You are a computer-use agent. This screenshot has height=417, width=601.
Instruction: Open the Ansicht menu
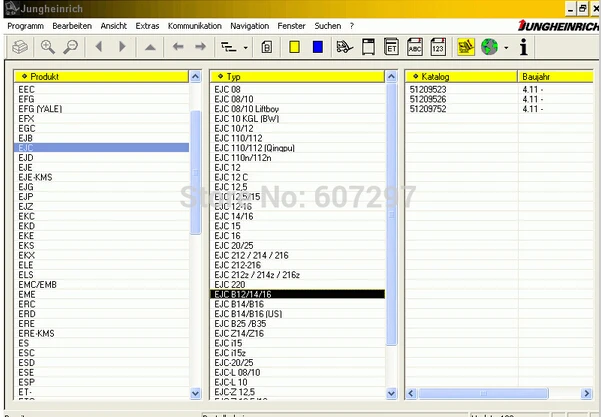tap(113, 26)
